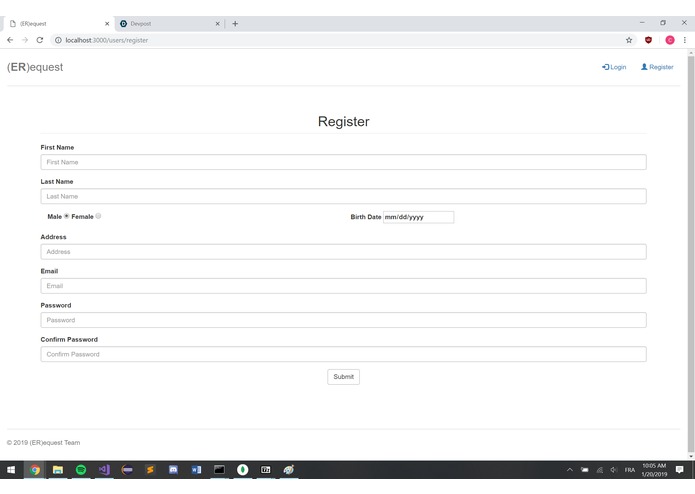Image resolution: width=695 pixels, height=494 pixels.
Task: Minimize the Chrome window
Action: pyautogui.click(x=642, y=23)
